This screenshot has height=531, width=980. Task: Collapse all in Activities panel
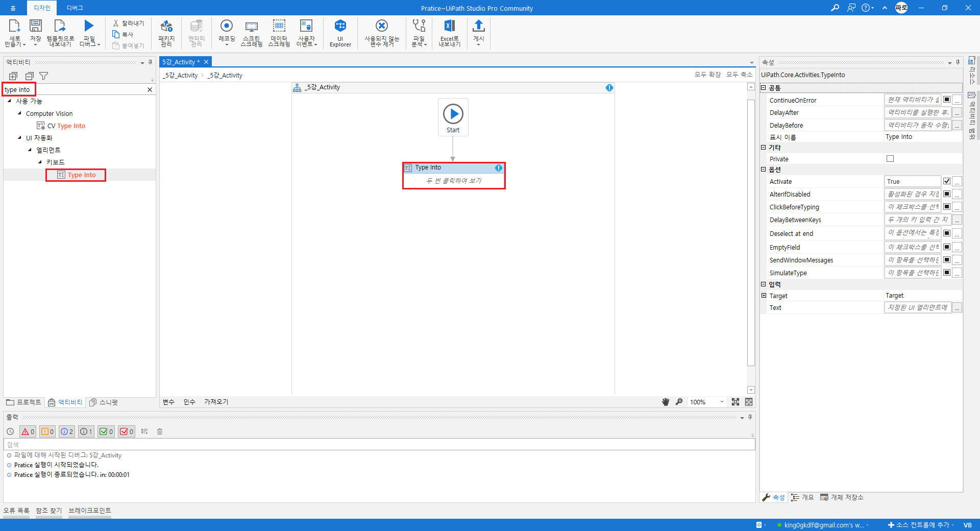(29, 76)
